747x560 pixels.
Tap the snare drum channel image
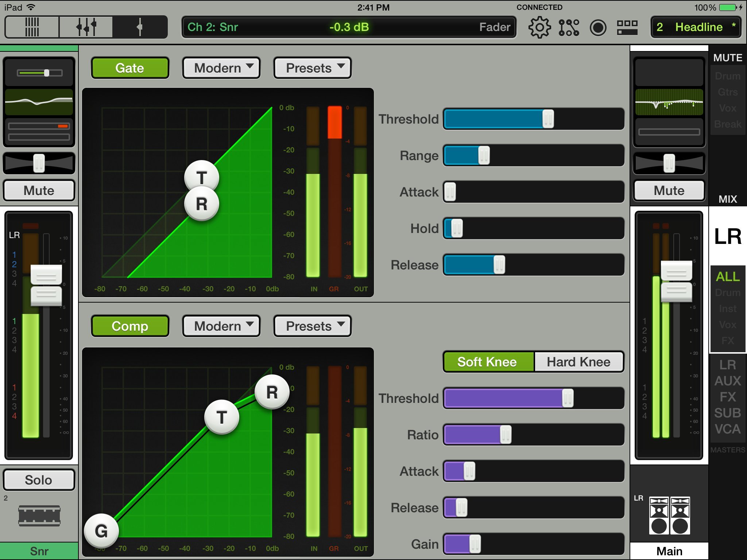point(39,516)
